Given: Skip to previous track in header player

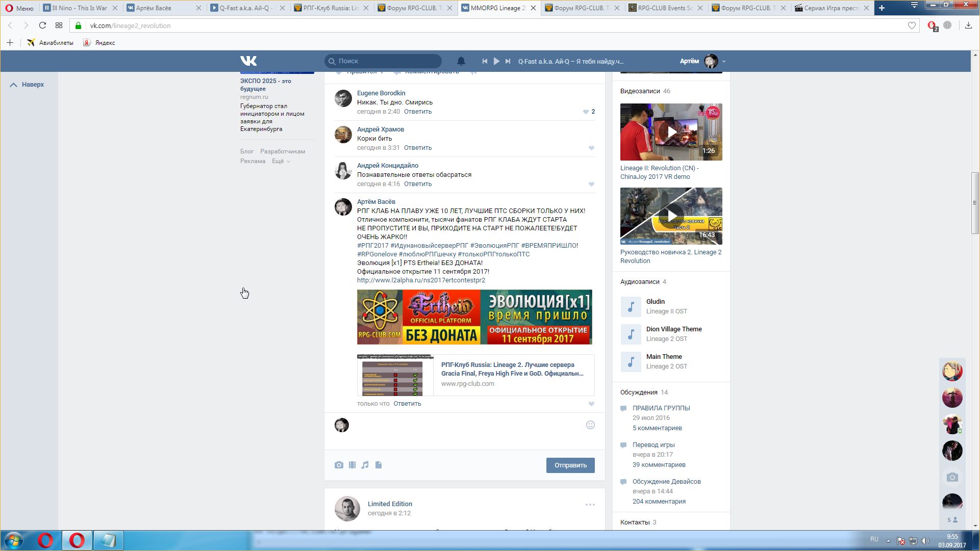Looking at the screenshot, I should (485, 61).
